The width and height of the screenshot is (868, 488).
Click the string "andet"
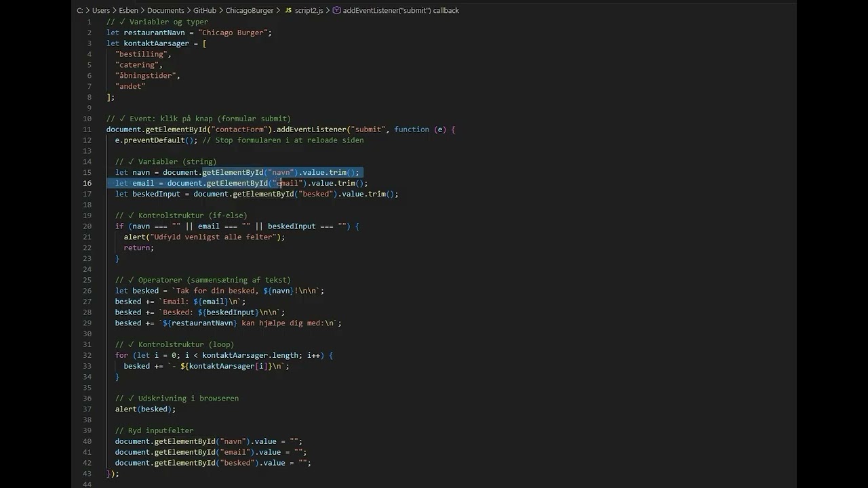tap(130, 87)
